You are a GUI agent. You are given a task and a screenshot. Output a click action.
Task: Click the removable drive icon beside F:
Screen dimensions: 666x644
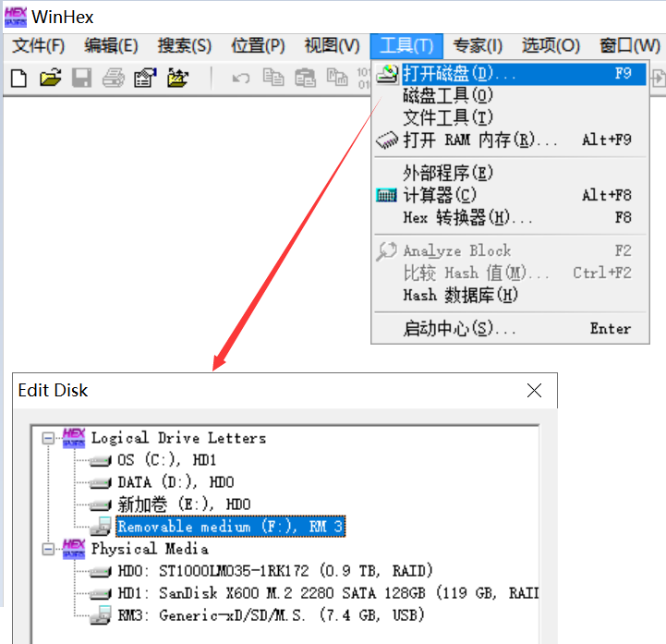[x=101, y=527]
